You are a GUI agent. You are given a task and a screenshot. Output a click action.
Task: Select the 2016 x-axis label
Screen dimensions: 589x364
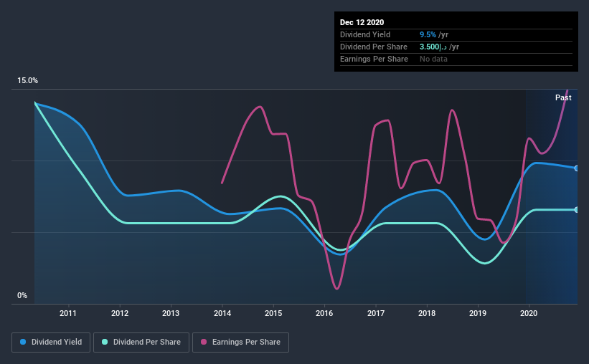(324, 313)
